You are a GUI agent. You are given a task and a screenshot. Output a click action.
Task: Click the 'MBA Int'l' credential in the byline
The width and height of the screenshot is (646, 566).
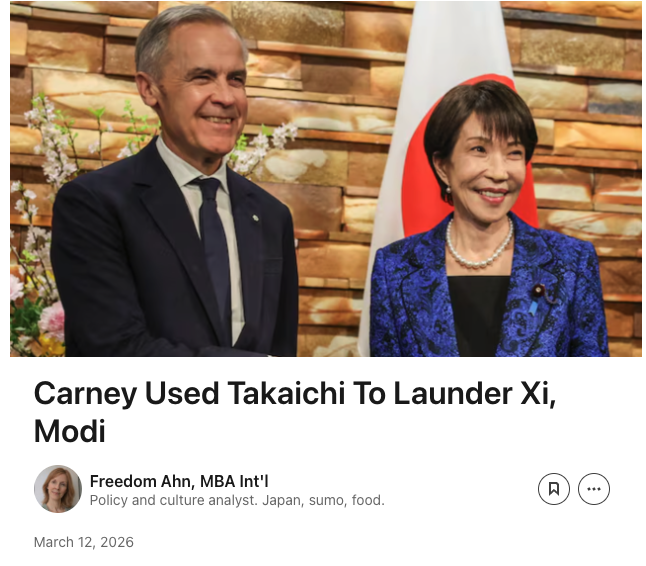coord(234,481)
